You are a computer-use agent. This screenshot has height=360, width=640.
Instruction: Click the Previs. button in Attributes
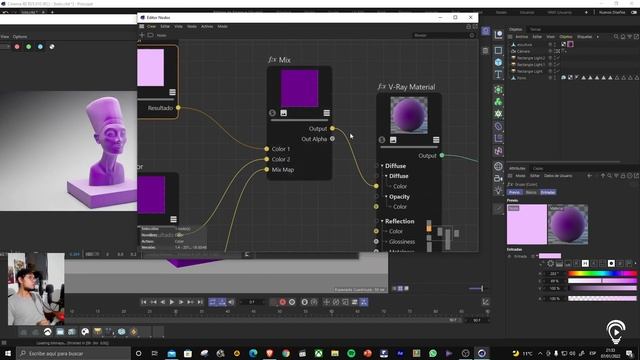click(514, 192)
